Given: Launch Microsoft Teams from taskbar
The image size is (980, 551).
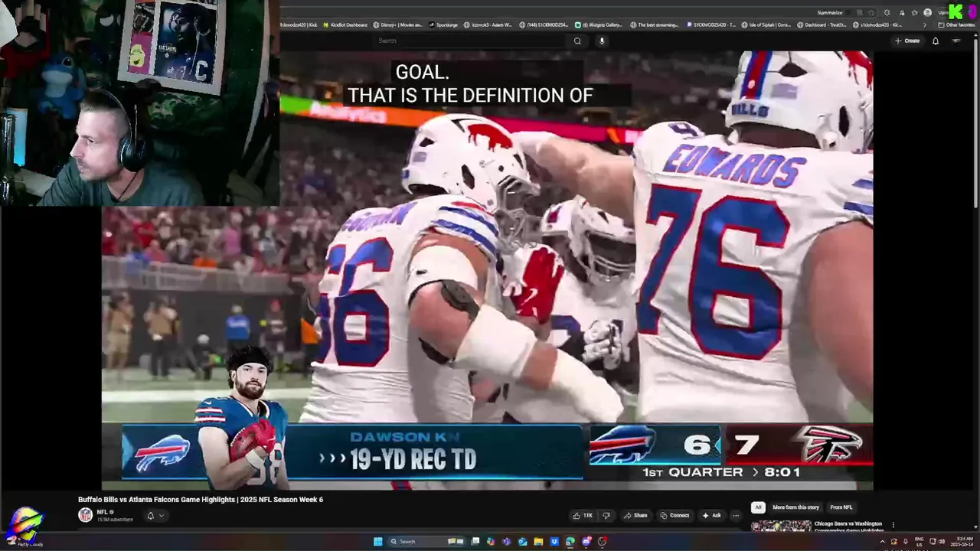Looking at the screenshot, I should point(506,541).
